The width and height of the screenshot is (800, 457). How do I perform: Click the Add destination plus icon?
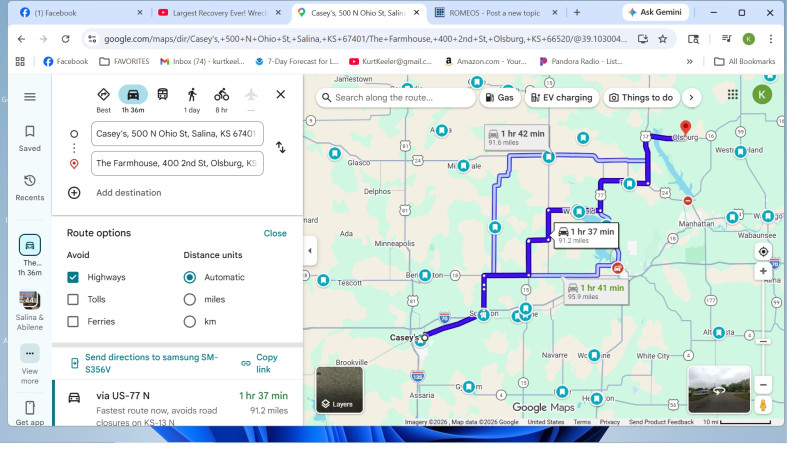pos(74,193)
